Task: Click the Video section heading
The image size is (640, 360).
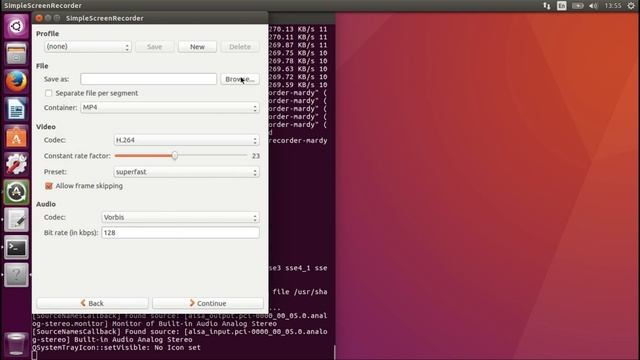Action: (x=46, y=127)
